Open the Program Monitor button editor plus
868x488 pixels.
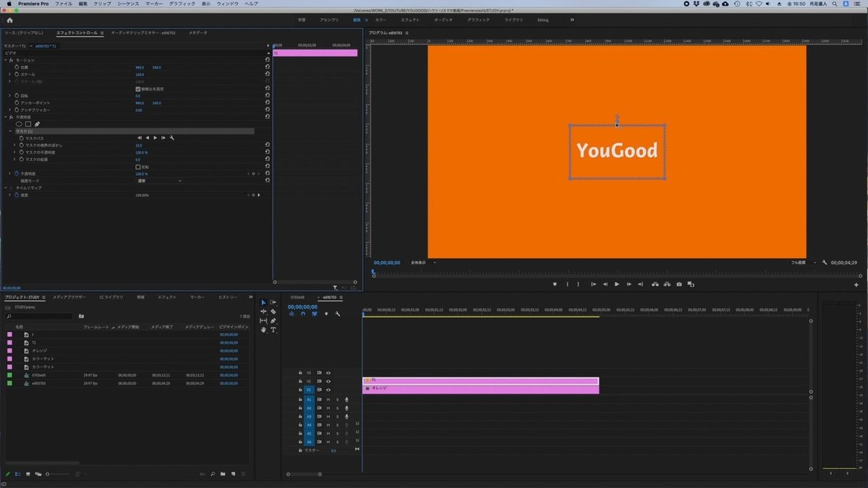coord(856,285)
